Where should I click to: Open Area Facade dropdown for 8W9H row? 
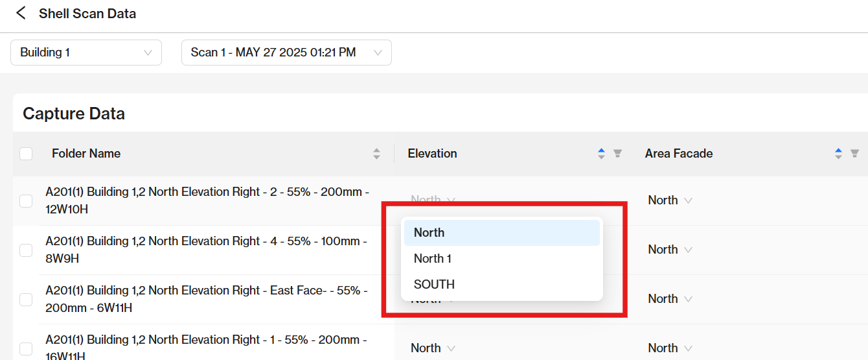coord(670,250)
